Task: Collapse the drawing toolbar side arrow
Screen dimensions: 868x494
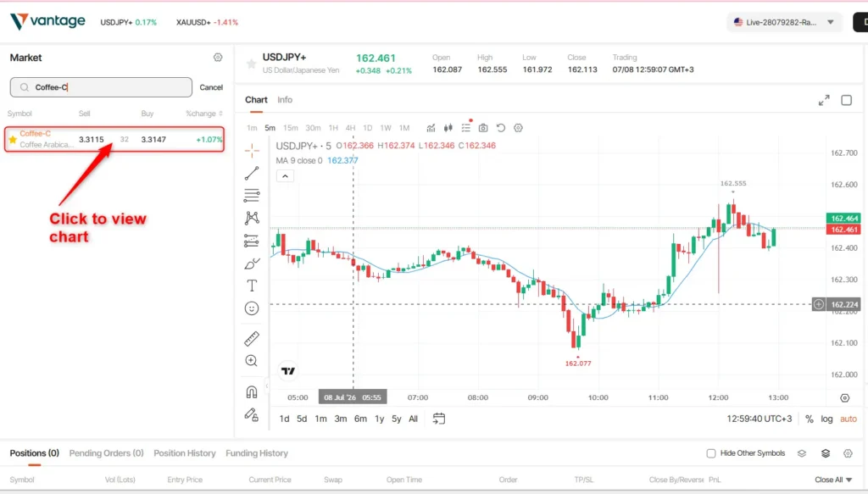Action: (x=267, y=386)
